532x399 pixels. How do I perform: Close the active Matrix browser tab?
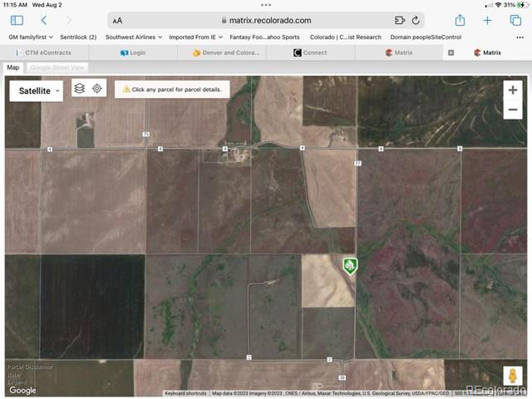[x=451, y=53]
